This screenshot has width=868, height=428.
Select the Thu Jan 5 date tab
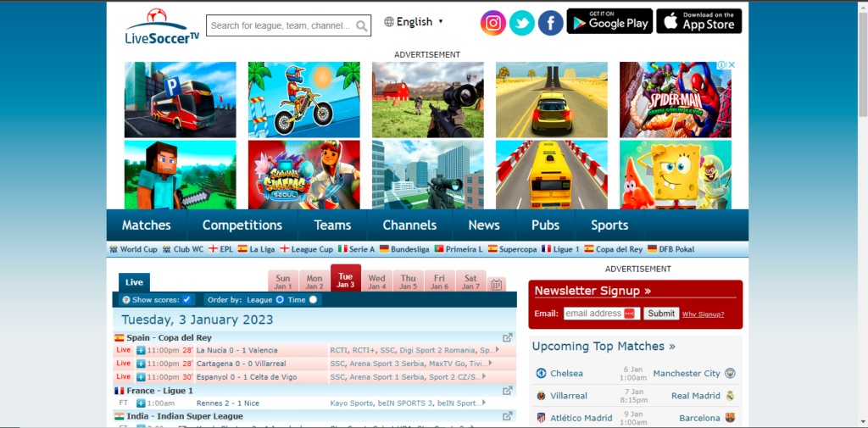[x=409, y=282]
